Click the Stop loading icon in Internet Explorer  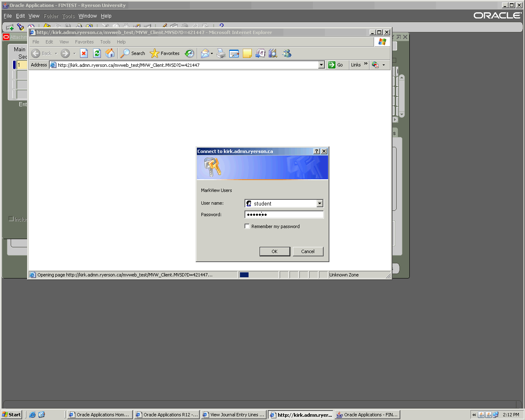tap(84, 53)
